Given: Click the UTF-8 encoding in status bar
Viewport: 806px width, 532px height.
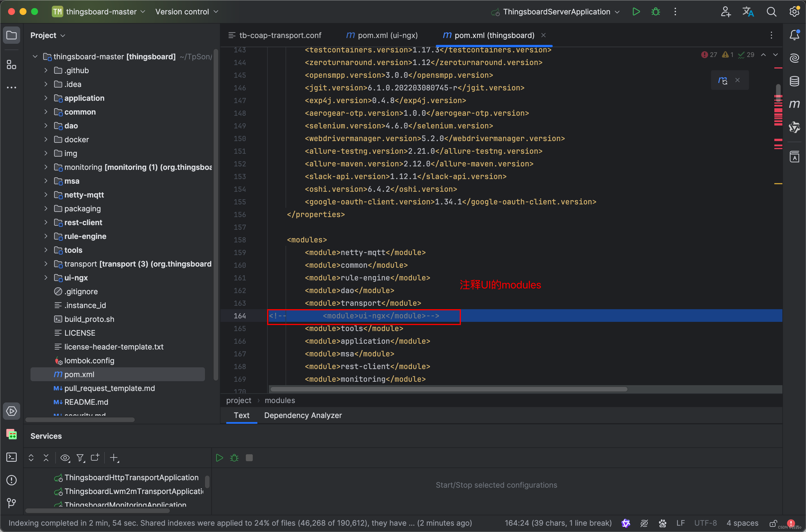Looking at the screenshot, I should [705, 523].
